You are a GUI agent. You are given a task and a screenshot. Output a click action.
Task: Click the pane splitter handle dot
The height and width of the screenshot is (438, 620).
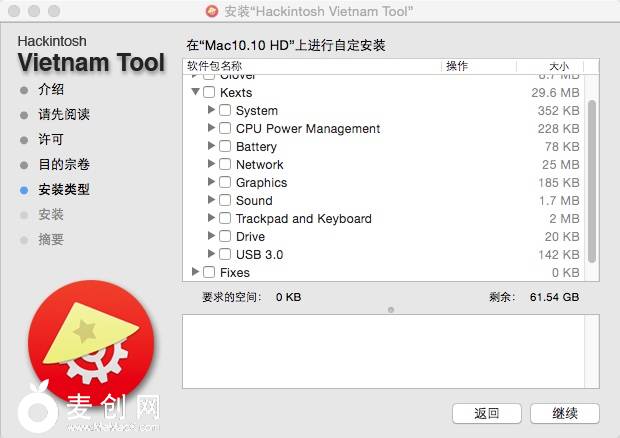click(390, 309)
